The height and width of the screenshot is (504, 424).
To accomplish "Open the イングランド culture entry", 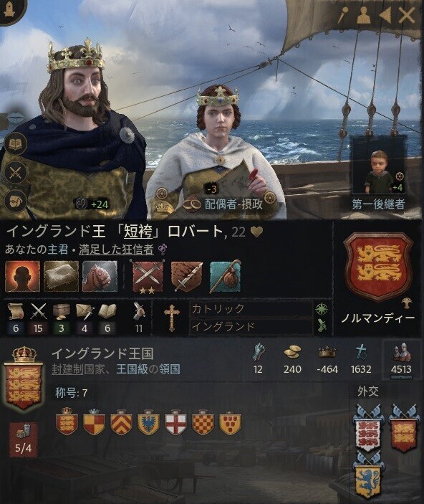I will click(x=251, y=327).
